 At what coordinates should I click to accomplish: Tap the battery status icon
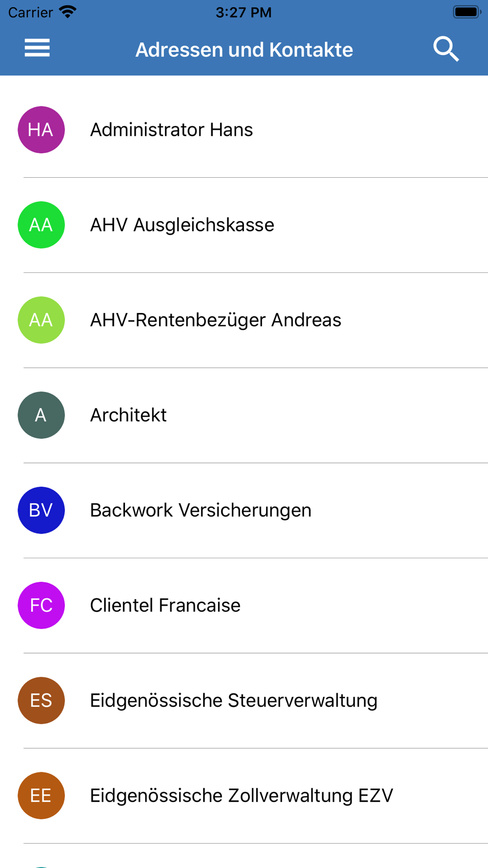[x=467, y=12]
